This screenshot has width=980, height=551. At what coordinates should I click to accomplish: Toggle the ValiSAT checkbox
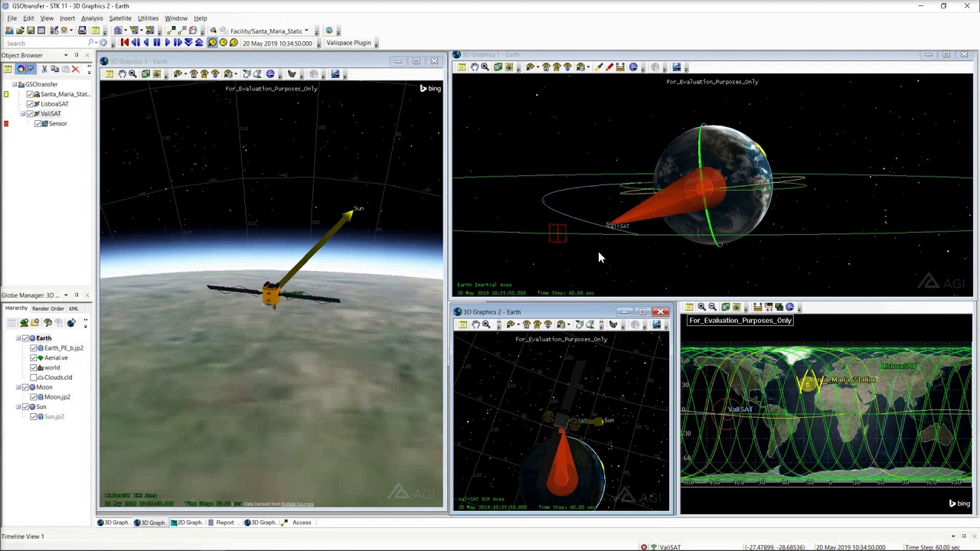(x=31, y=114)
